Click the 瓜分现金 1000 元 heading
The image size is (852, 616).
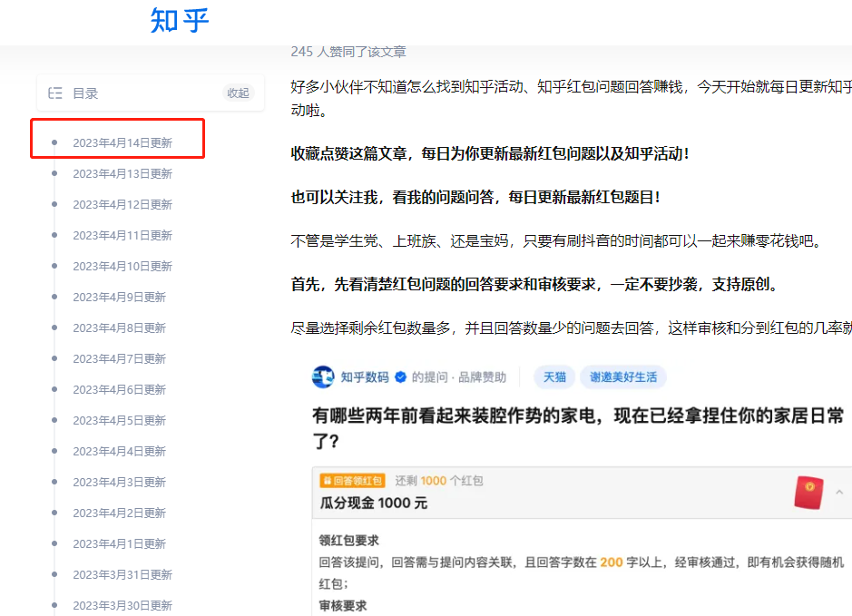[373, 503]
